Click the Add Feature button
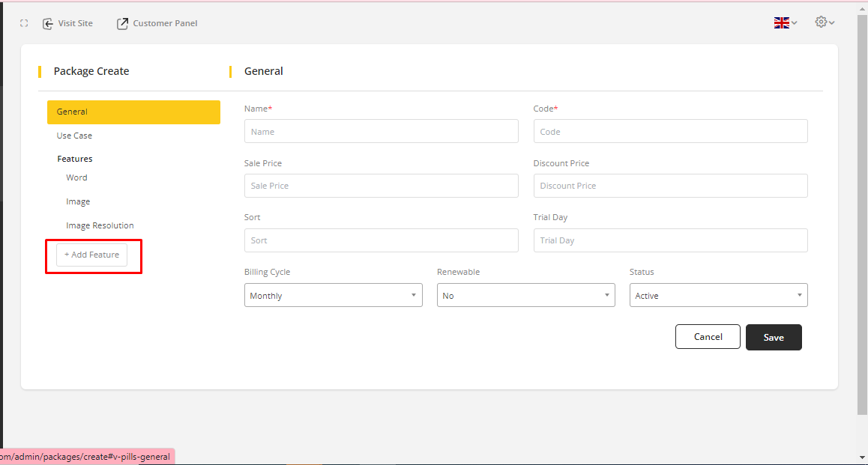The width and height of the screenshot is (868, 465). tap(92, 255)
